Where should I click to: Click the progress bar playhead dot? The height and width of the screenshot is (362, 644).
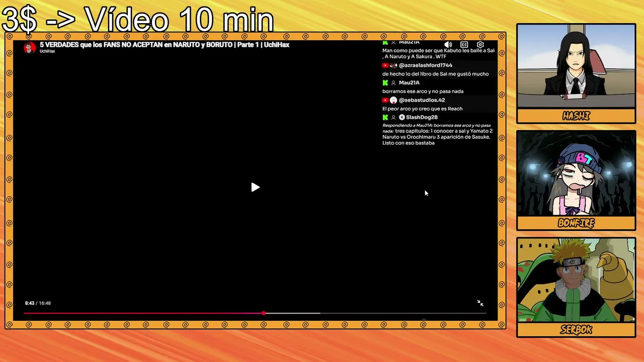click(x=264, y=313)
